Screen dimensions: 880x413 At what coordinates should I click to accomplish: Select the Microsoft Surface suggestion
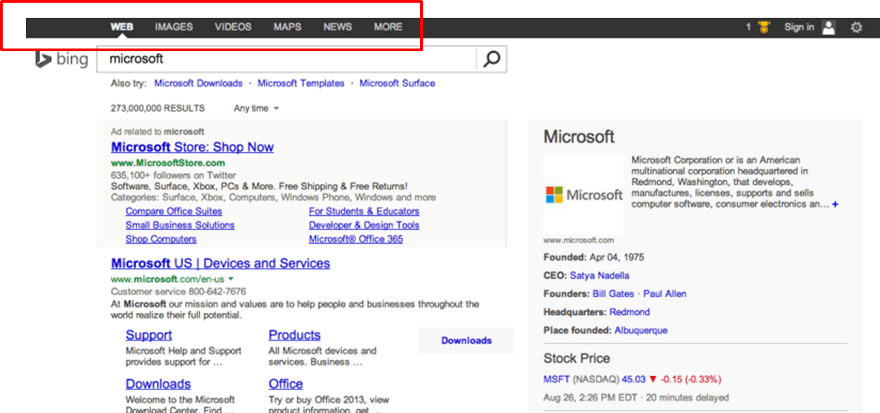point(397,83)
